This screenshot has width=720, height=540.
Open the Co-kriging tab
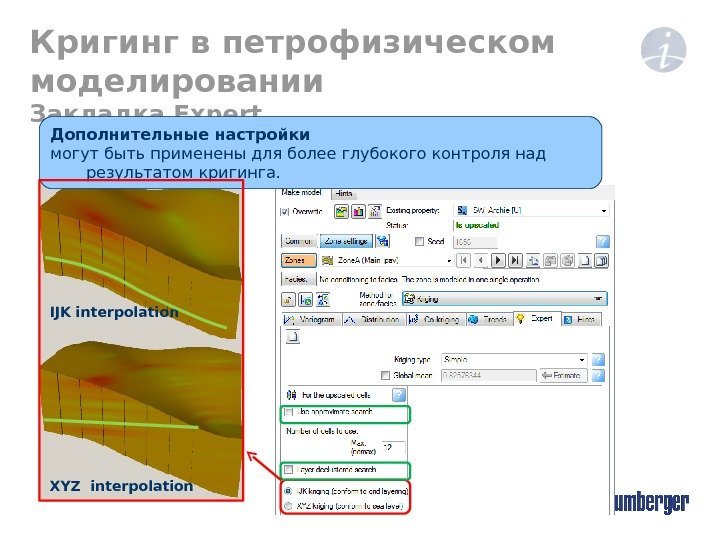[x=436, y=319]
